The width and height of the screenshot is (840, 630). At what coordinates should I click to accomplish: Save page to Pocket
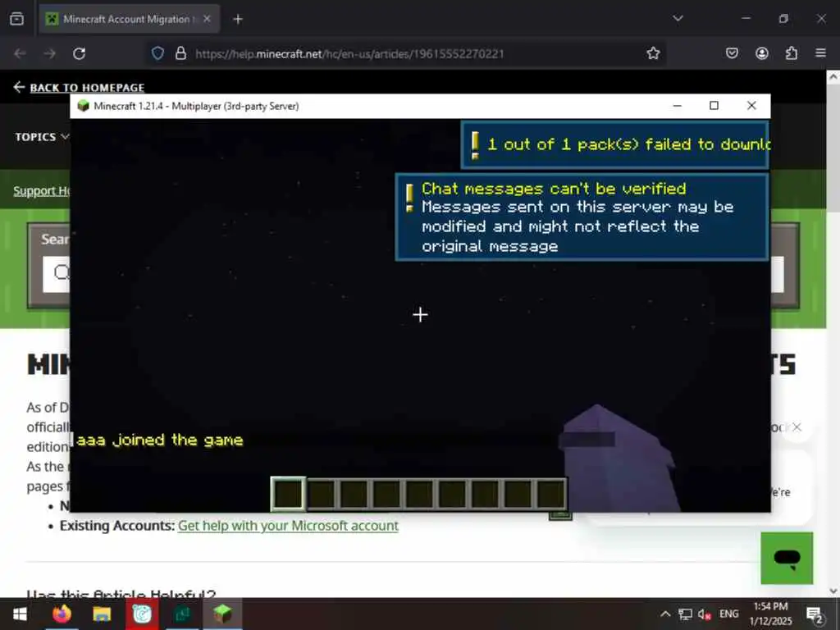pyautogui.click(x=732, y=53)
